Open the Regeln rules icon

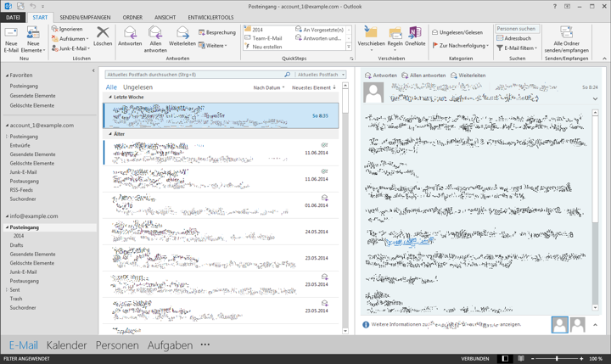coord(395,32)
